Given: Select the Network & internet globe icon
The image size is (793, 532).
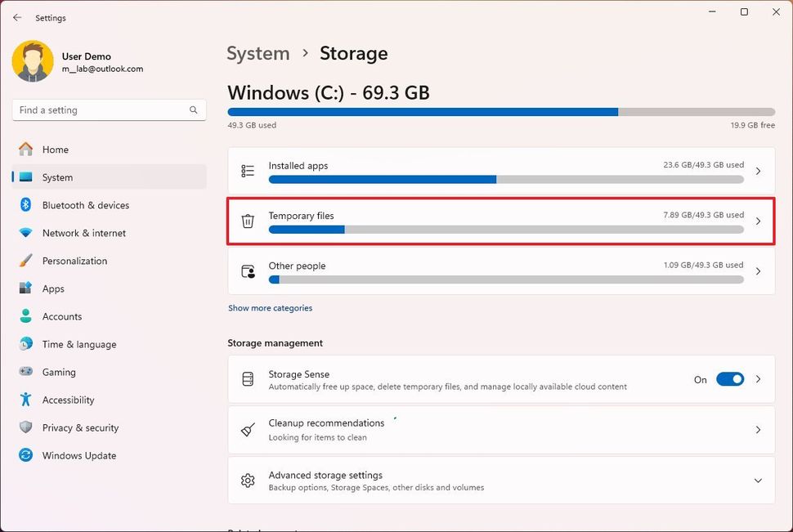Looking at the screenshot, I should (26, 233).
